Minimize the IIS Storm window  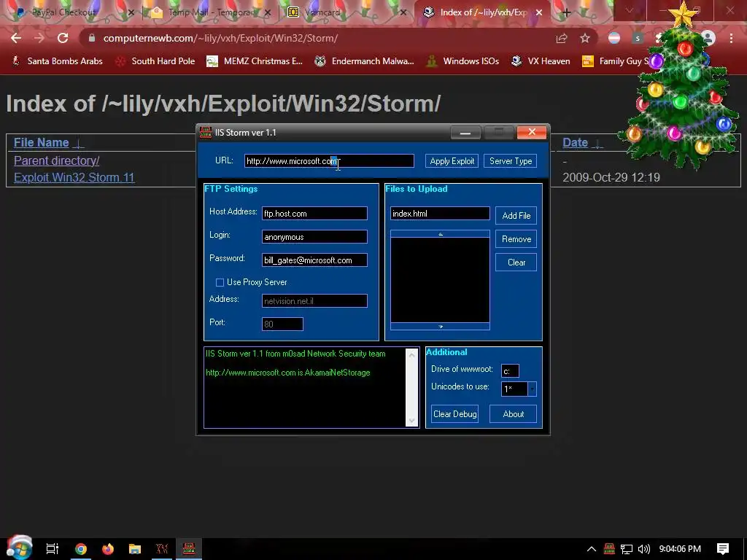pos(465,133)
